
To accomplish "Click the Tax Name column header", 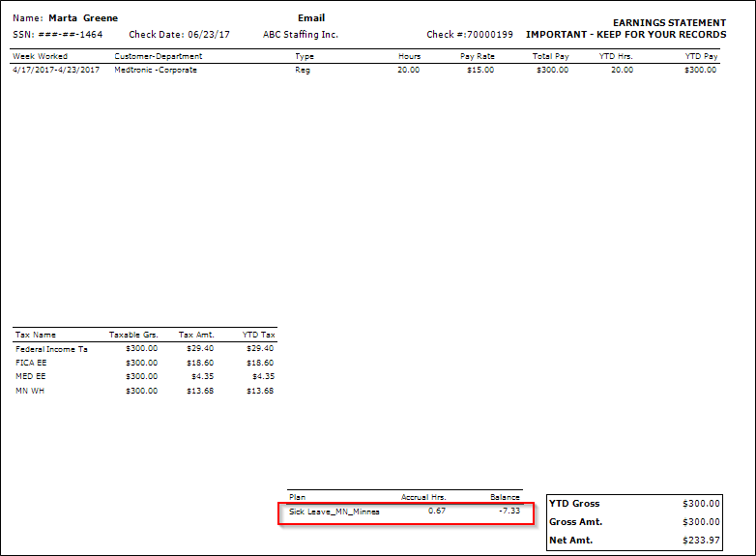I will 35,335.
